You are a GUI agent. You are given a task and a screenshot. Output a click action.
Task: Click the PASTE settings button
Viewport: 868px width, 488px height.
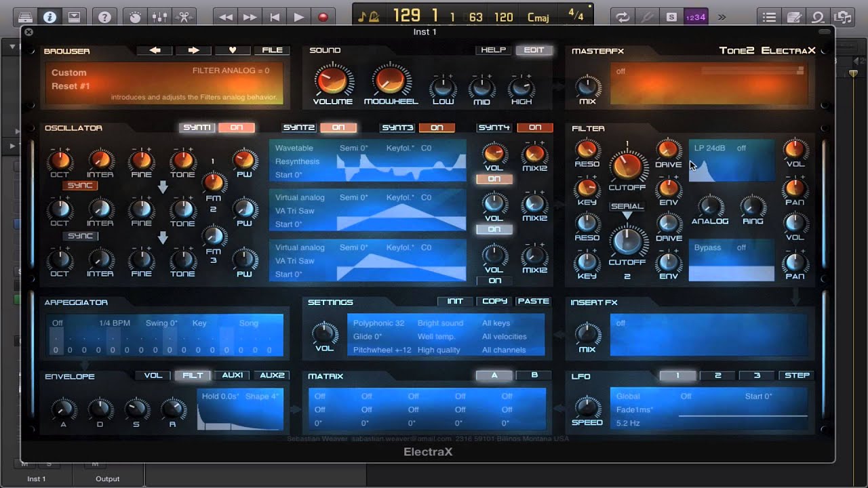[x=534, y=302]
